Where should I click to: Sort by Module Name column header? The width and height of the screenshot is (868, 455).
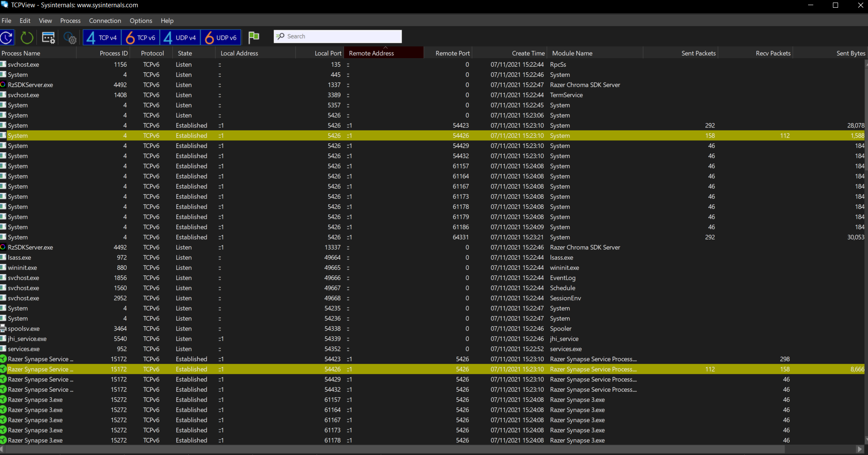pos(595,53)
